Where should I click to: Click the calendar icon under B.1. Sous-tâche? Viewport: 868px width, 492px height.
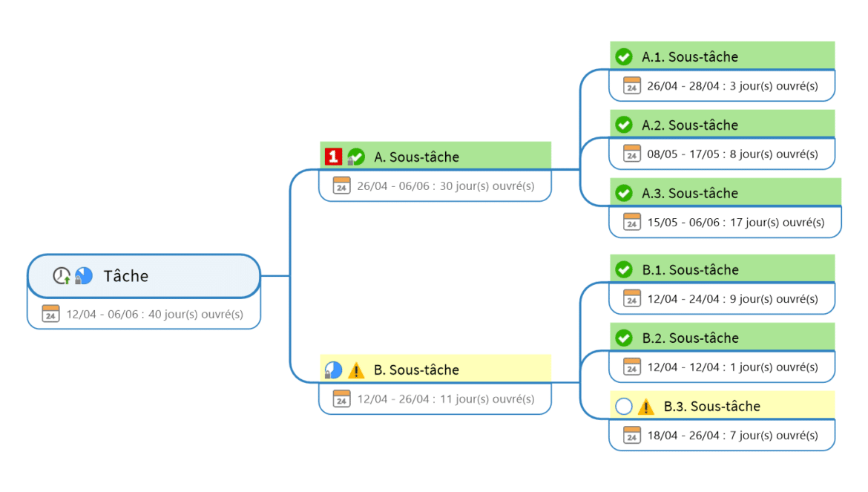click(631, 298)
